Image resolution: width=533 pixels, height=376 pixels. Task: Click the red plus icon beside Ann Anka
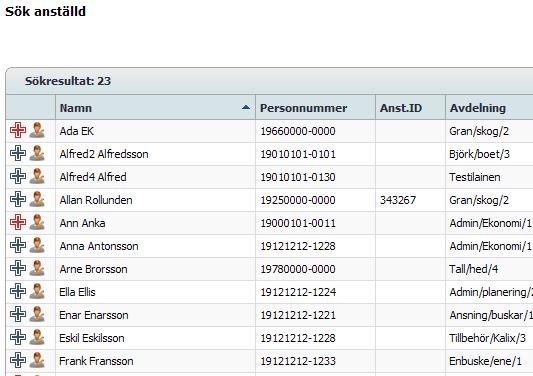pos(18,223)
